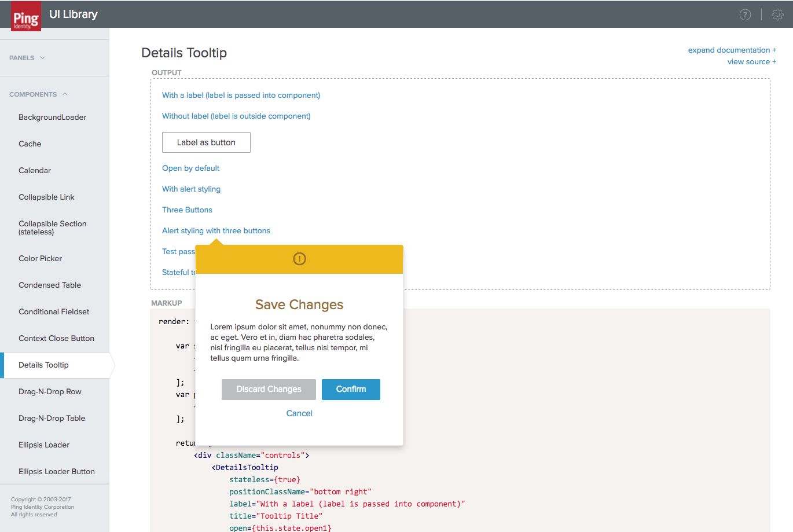Viewport: 793px width, 532px height.
Task: Click the alert exclamation icon in tooltip
Action: pyautogui.click(x=299, y=259)
